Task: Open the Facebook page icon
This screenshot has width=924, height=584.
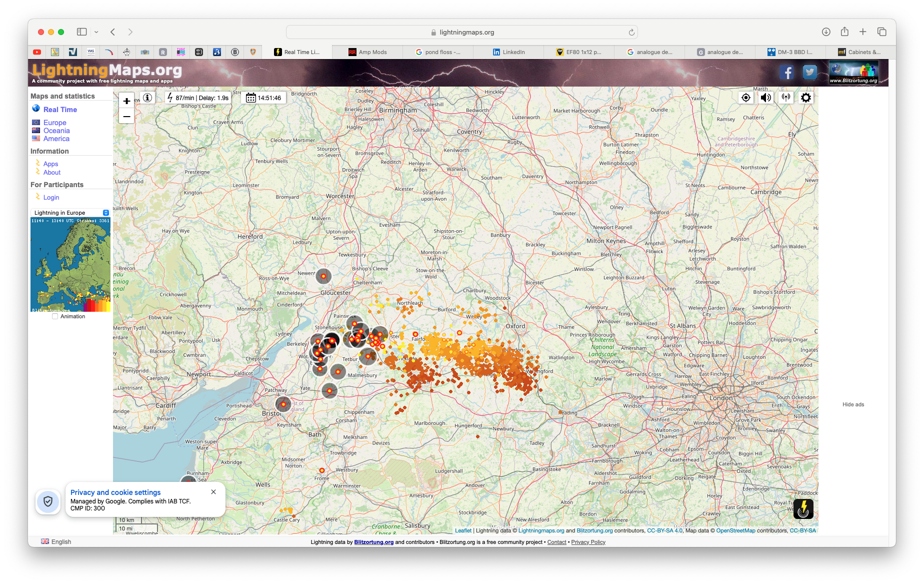Action: (x=787, y=73)
